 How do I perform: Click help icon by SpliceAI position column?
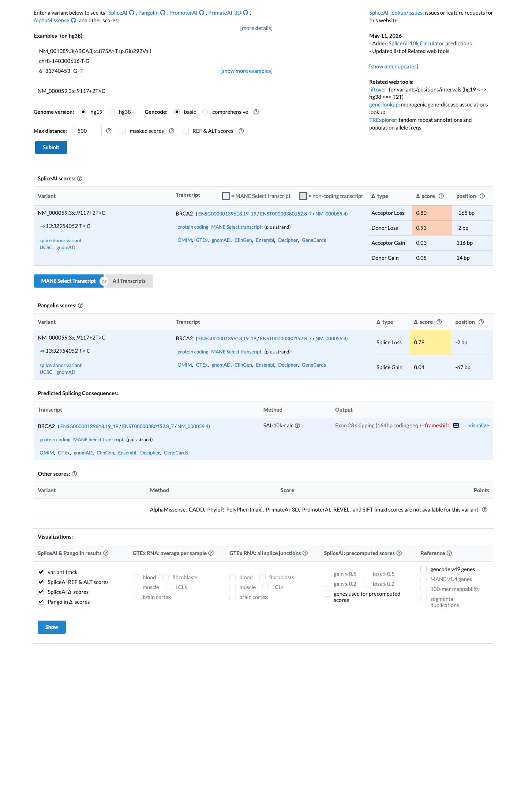pos(482,196)
